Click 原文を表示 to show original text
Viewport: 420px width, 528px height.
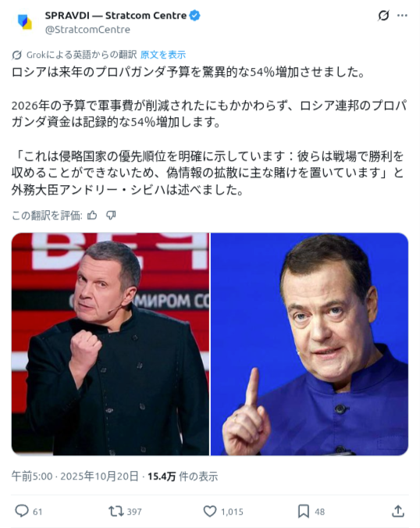(x=163, y=55)
